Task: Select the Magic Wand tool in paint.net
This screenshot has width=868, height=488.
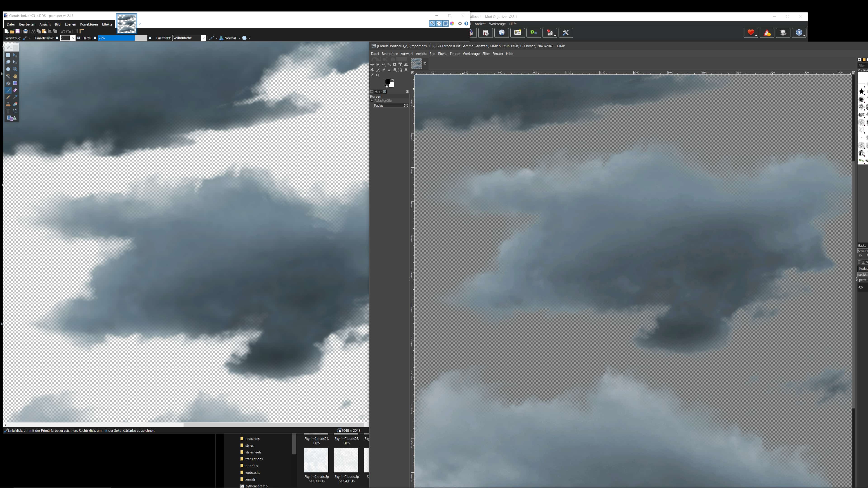Action: coord(8,76)
